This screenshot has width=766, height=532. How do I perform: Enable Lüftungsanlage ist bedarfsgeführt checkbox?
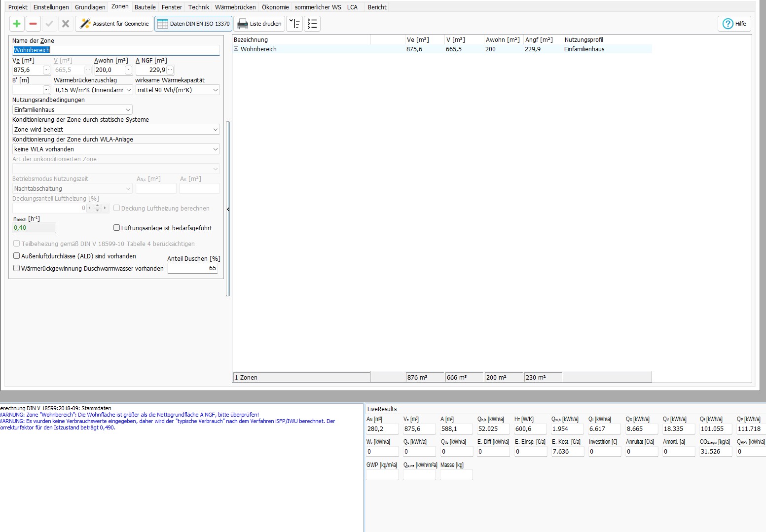(117, 228)
